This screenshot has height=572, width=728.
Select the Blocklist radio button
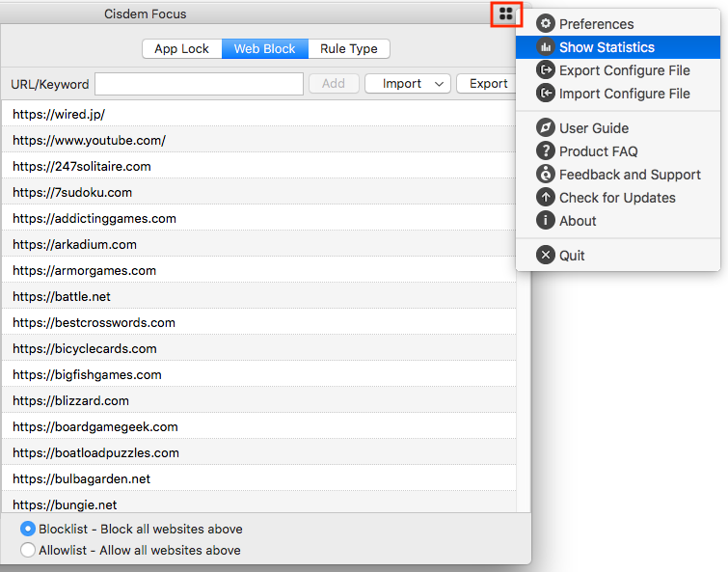pyautogui.click(x=28, y=529)
